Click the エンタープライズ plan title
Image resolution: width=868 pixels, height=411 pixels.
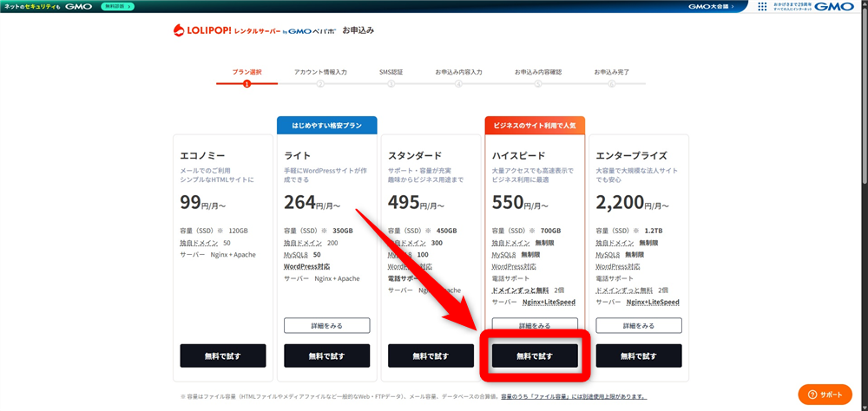[x=632, y=155]
